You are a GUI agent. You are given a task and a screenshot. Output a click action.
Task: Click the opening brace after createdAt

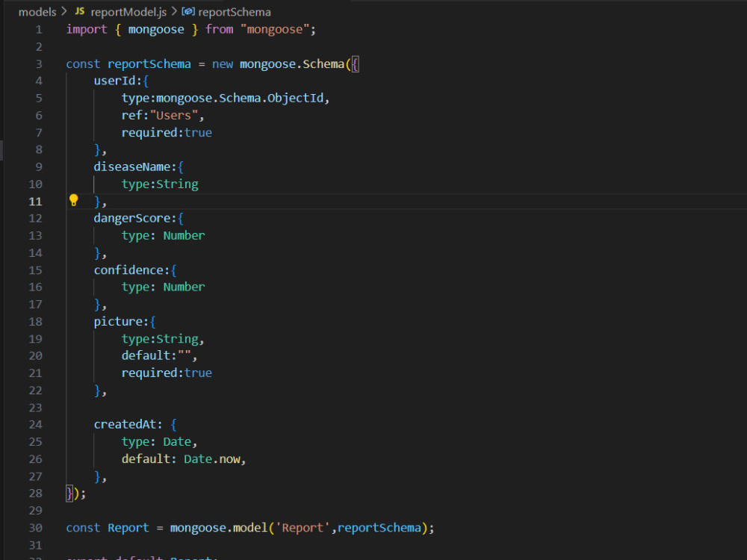173,424
